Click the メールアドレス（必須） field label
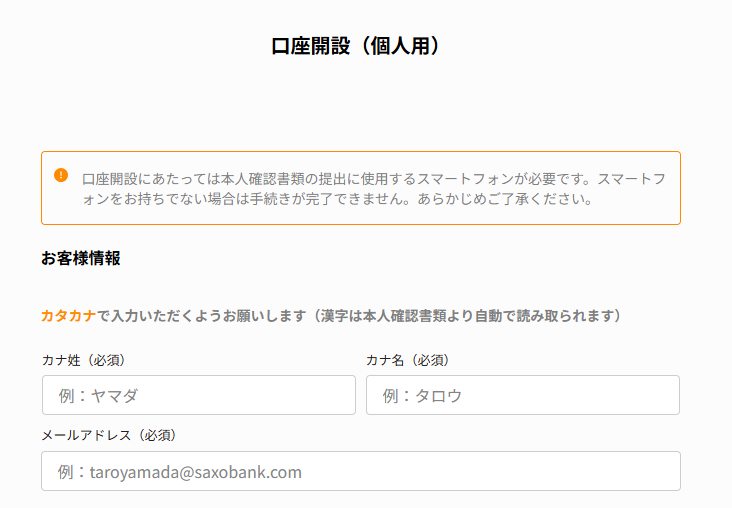The width and height of the screenshot is (732, 508). tap(109, 435)
